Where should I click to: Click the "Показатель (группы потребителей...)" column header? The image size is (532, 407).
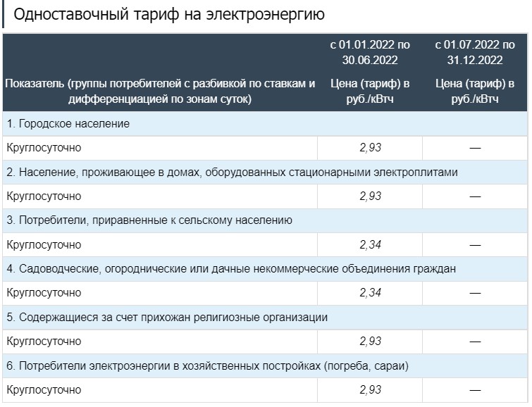click(x=160, y=92)
